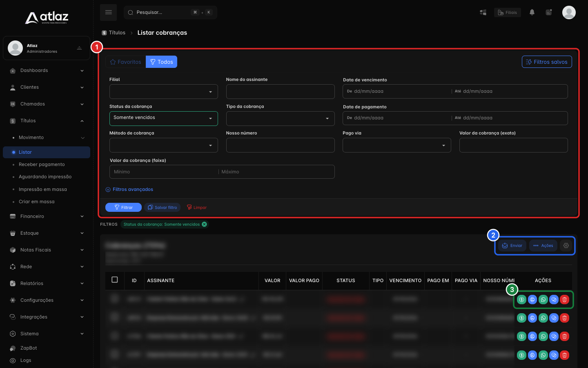Open the notifications bell
588x368 pixels.
click(x=532, y=12)
